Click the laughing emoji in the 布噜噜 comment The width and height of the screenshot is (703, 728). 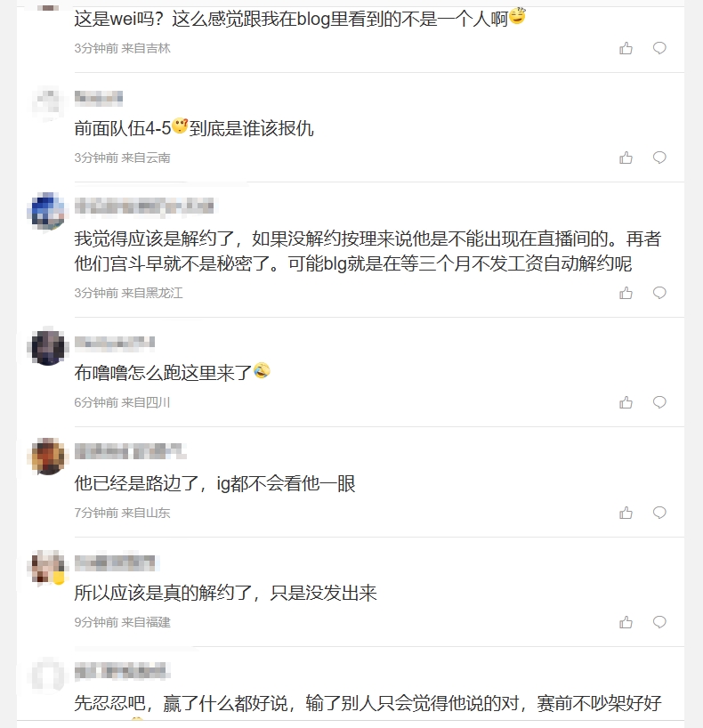261,370
